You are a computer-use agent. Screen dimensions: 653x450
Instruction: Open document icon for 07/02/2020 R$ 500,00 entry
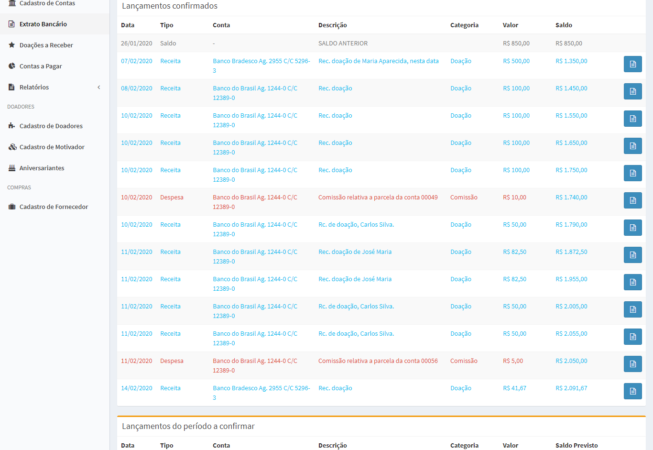click(x=632, y=65)
